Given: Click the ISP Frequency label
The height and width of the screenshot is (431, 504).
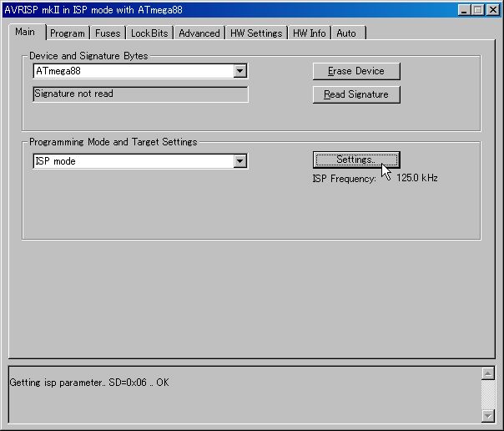Looking at the screenshot, I should click(x=345, y=179).
